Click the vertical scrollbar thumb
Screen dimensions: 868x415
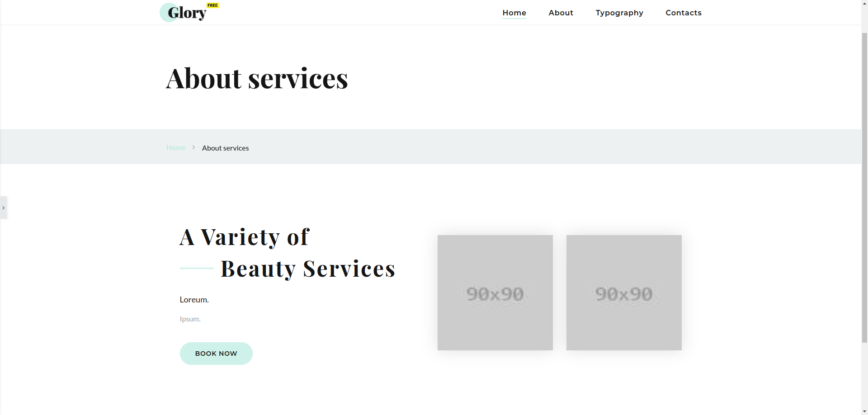tap(864, 188)
